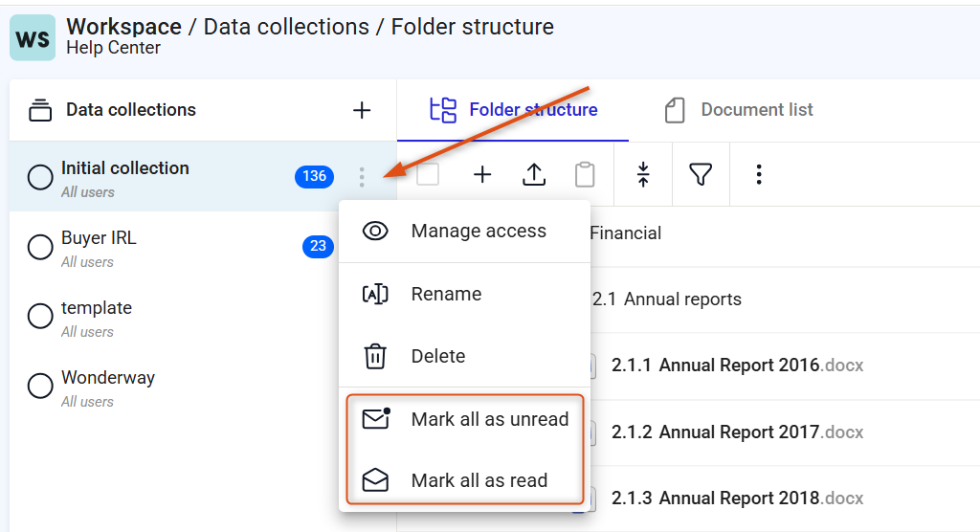
Task: Add new item with toolbar plus icon
Action: (482, 174)
